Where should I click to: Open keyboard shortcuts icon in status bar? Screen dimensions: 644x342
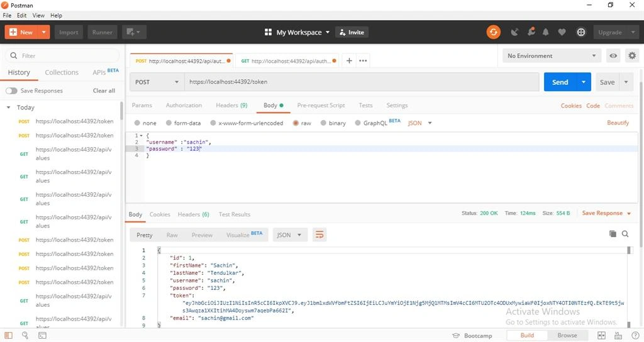pyautogui.click(x=618, y=336)
